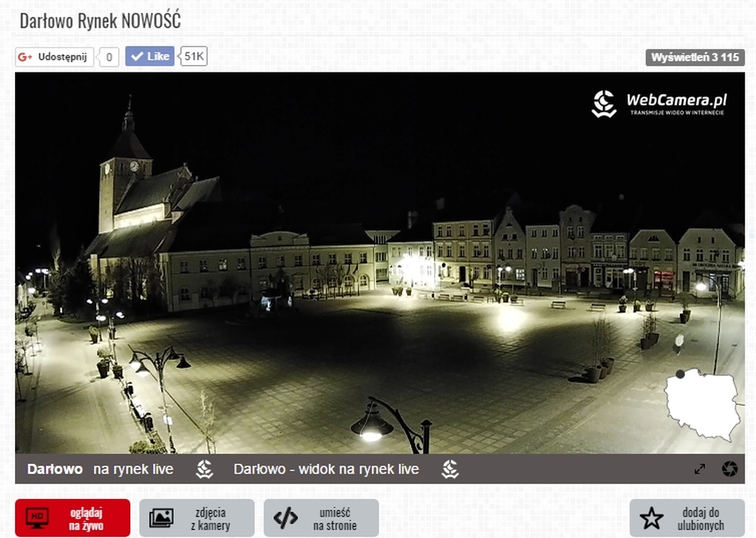Click the Wyświetleń 3 115 views badge
Image resolution: width=756 pixels, height=538 pixels.
[695, 58]
